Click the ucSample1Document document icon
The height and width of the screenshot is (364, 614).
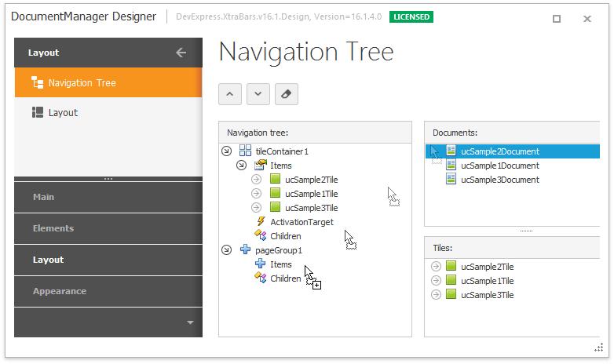point(451,165)
